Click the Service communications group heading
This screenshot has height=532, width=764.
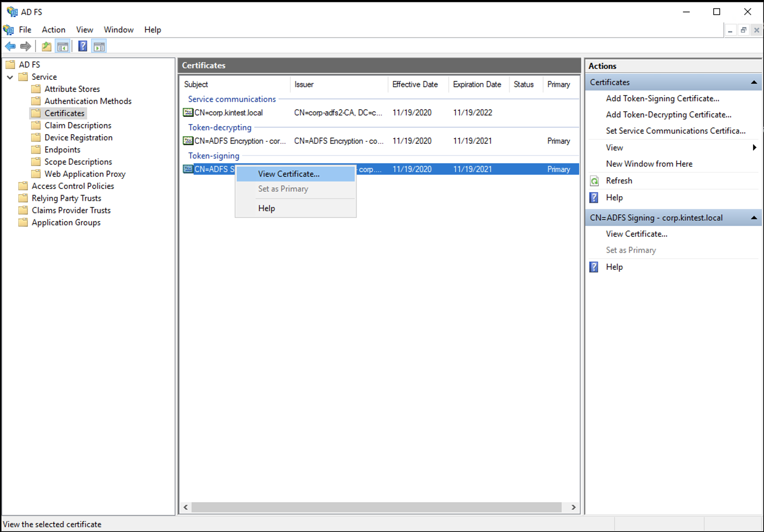coord(232,99)
